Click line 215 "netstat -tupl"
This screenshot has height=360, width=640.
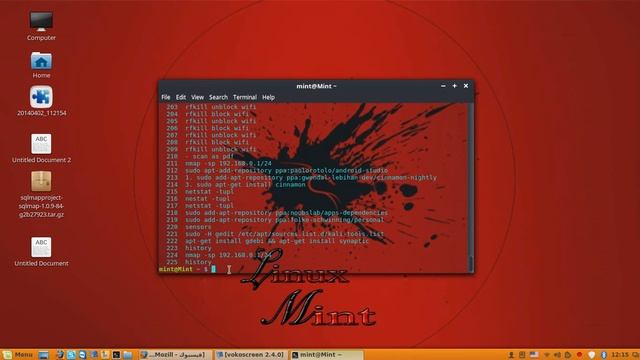(200, 191)
